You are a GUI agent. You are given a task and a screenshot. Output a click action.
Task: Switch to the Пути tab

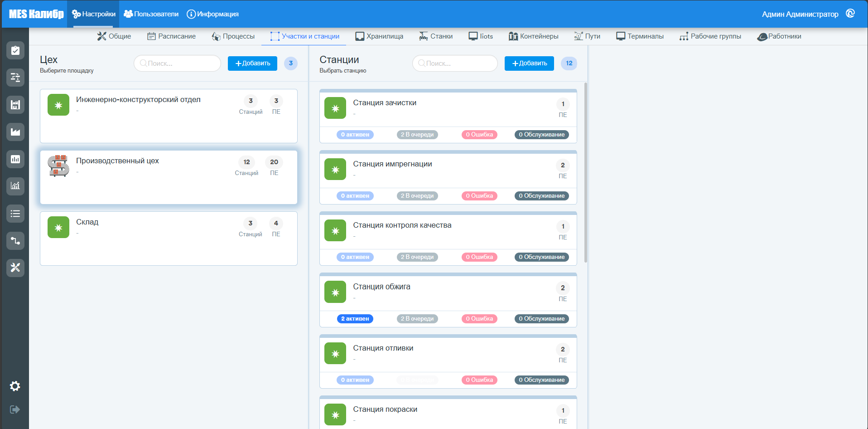click(x=587, y=36)
